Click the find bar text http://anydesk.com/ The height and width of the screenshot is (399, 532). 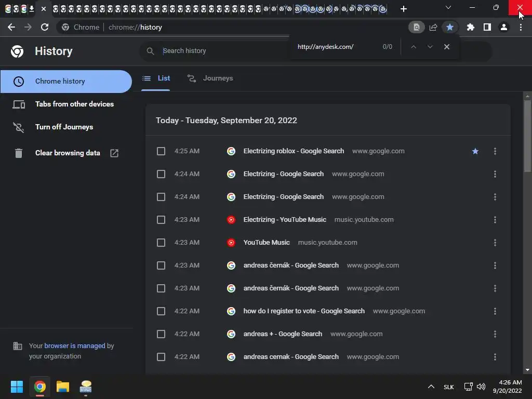[x=325, y=47]
